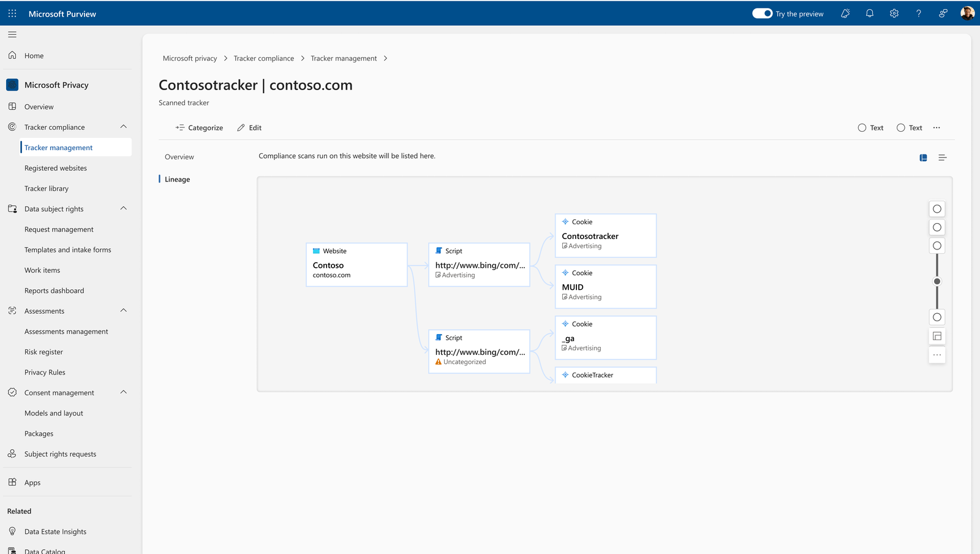Collapse the Data subject rights section
This screenshot has height=554, width=980.
click(124, 208)
